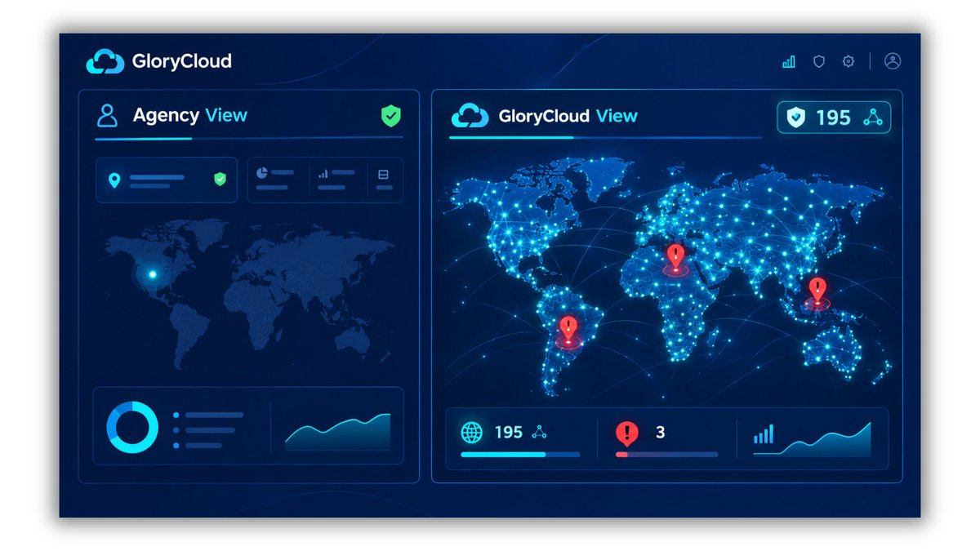Image resolution: width=980 pixels, height=551 pixels.
Task: Click the donut chart in Agency panel
Action: (132, 427)
